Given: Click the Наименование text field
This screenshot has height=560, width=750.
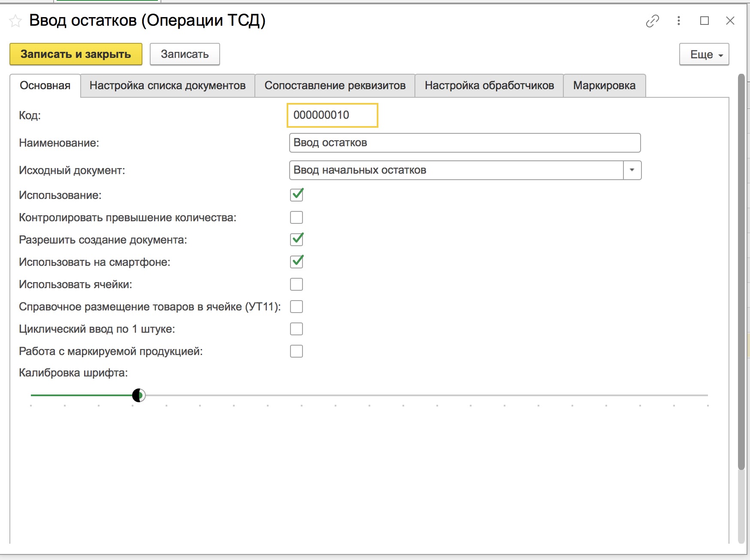Looking at the screenshot, I should point(465,143).
